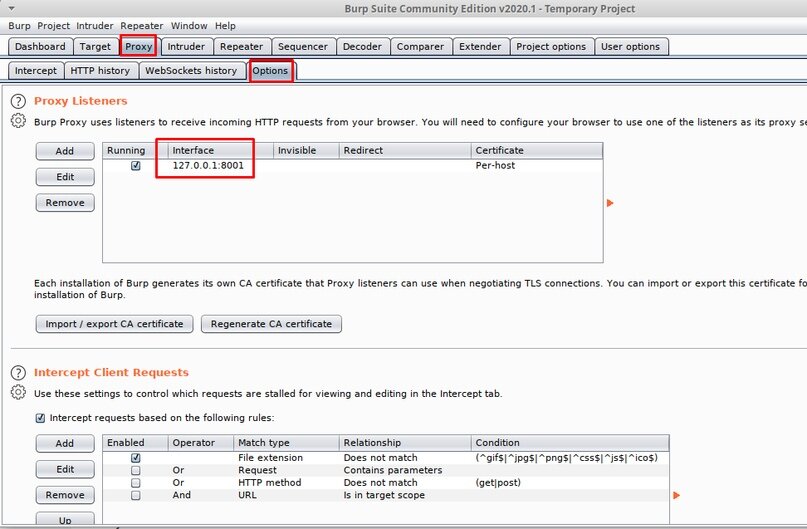
Task: Enable the 'Is in target scope' rule checkbox
Action: [x=136, y=495]
